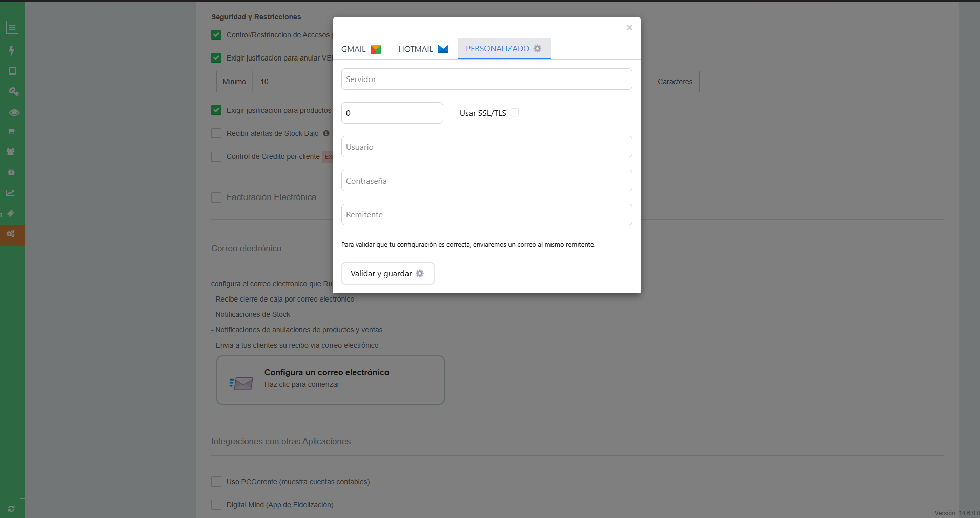The width and height of the screenshot is (980, 518).
Task: Click the lightning bolt sidebar icon
Action: [12, 50]
